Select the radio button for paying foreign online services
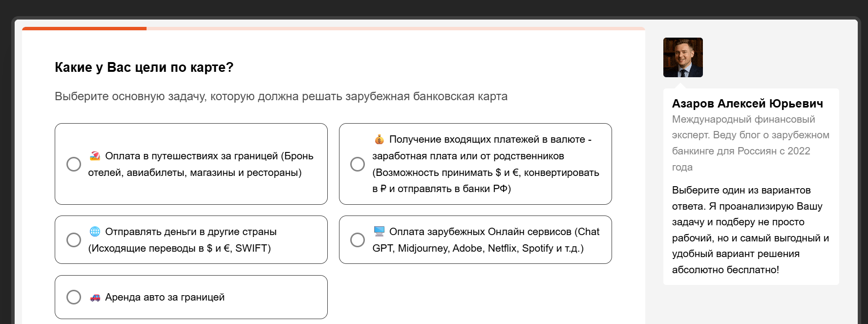The width and height of the screenshot is (868, 324). (x=357, y=240)
